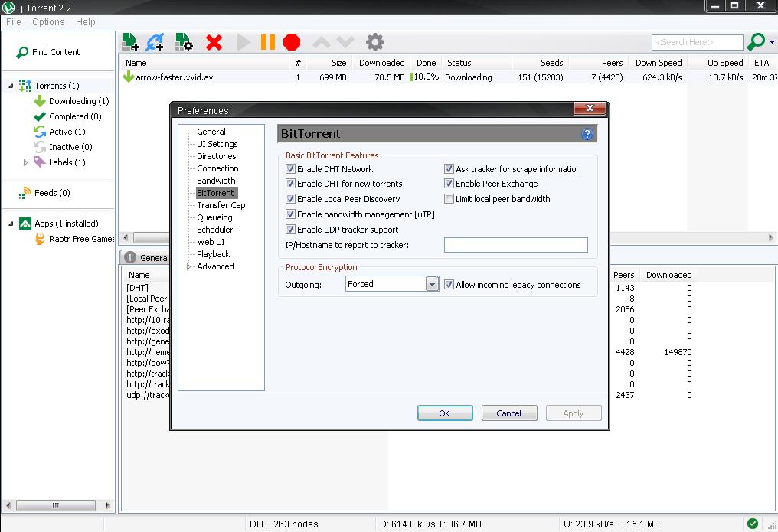Select Bandwidth in preferences list

point(216,181)
